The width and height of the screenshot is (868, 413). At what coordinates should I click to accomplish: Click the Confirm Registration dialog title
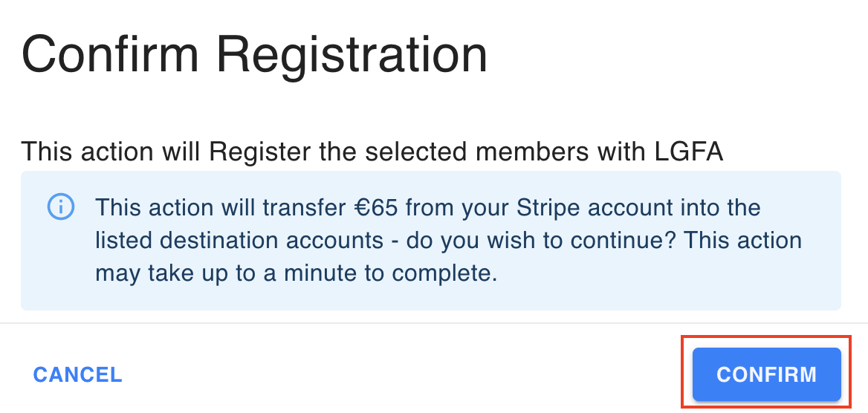pyautogui.click(x=254, y=55)
